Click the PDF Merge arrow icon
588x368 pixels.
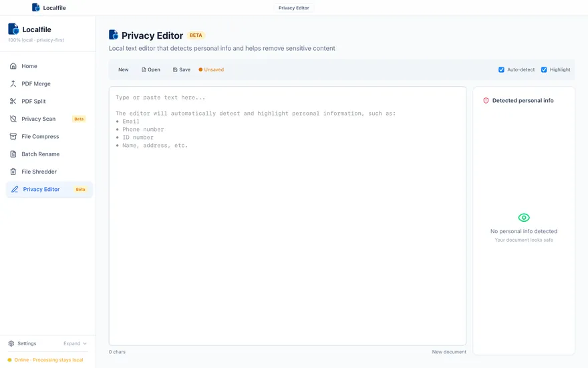[x=13, y=83]
